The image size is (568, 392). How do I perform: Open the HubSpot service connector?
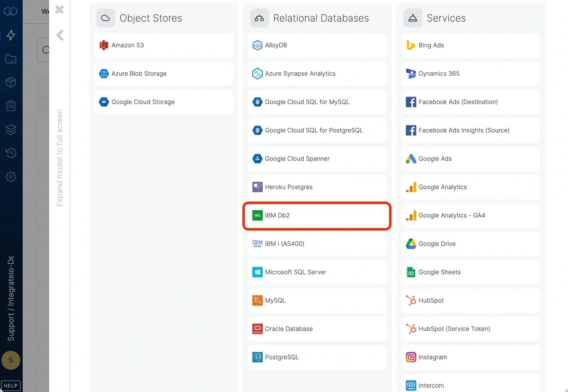(x=470, y=300)
